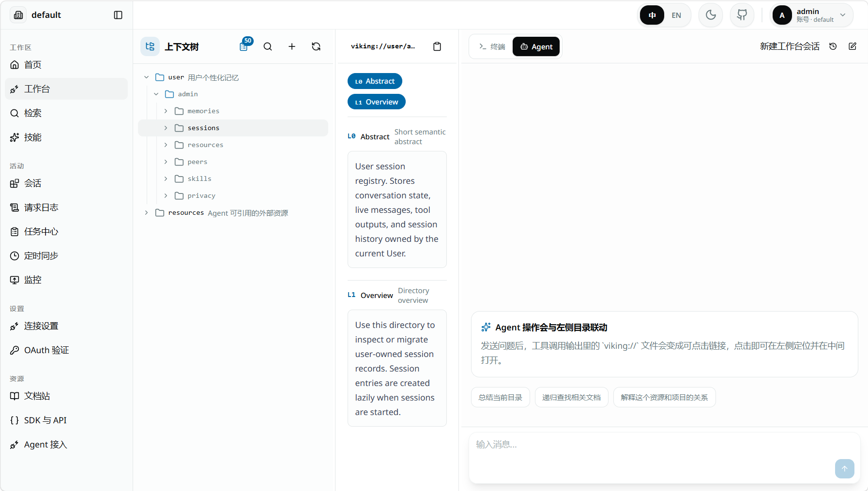Viewport: 868px width, 491px height.
Task: Open OAuth 验证 page
Action: [x=66, y=350]
